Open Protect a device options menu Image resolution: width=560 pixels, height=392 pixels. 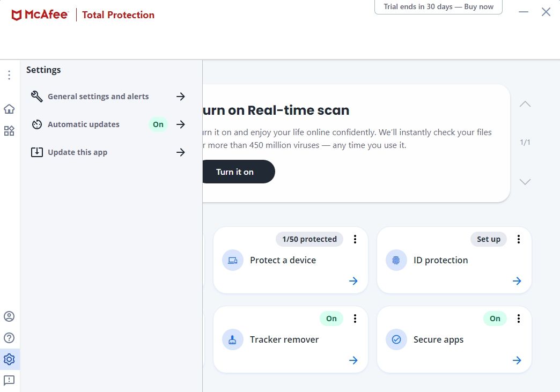coord(355,239)
